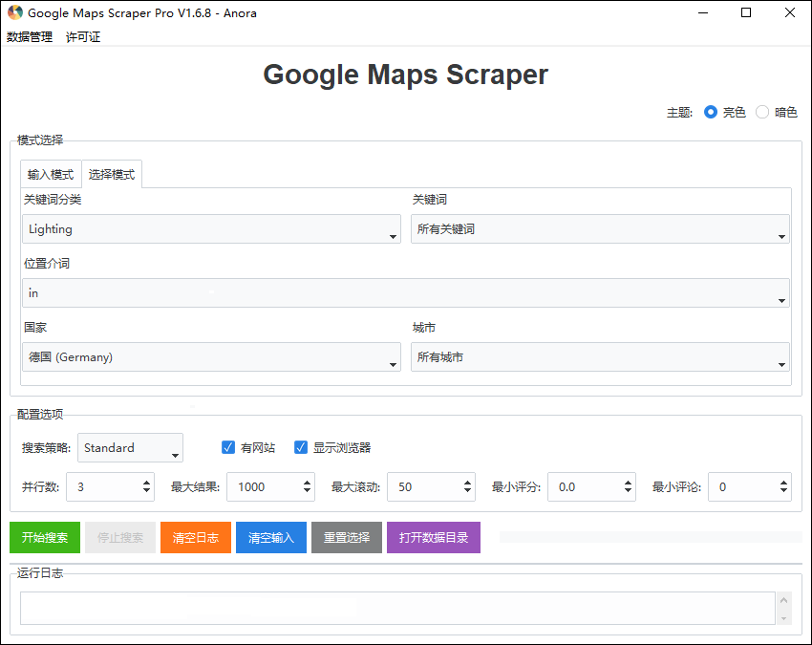Decrease 并行数 with the down arrow
The height and width of the screenshot is (645, 812).
point(146,490)
